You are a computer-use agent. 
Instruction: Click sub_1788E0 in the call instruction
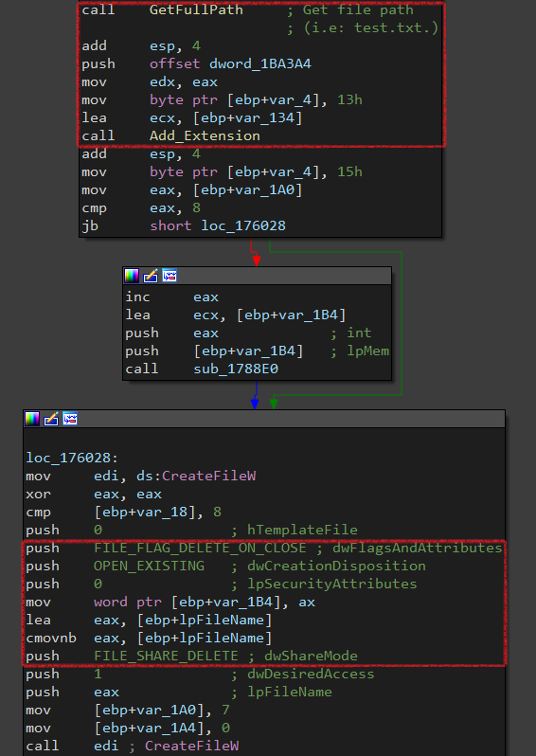click(236, 369)
